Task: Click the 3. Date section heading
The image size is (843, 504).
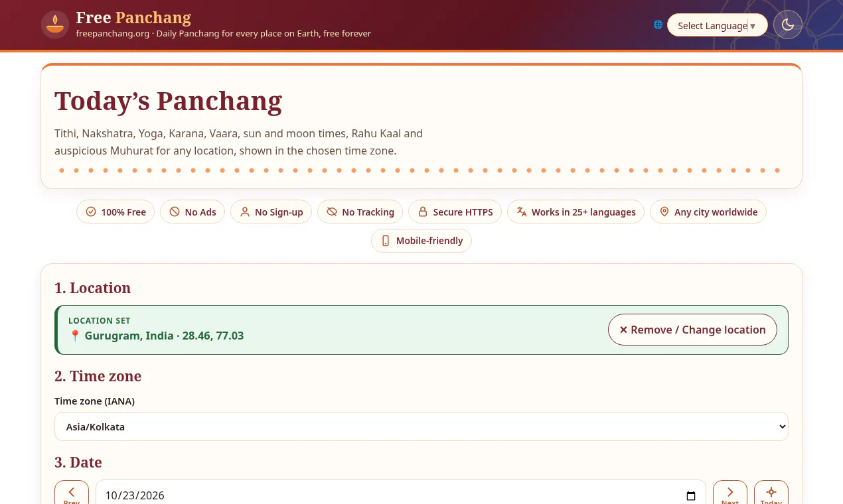Action: (x=78, y=462)
